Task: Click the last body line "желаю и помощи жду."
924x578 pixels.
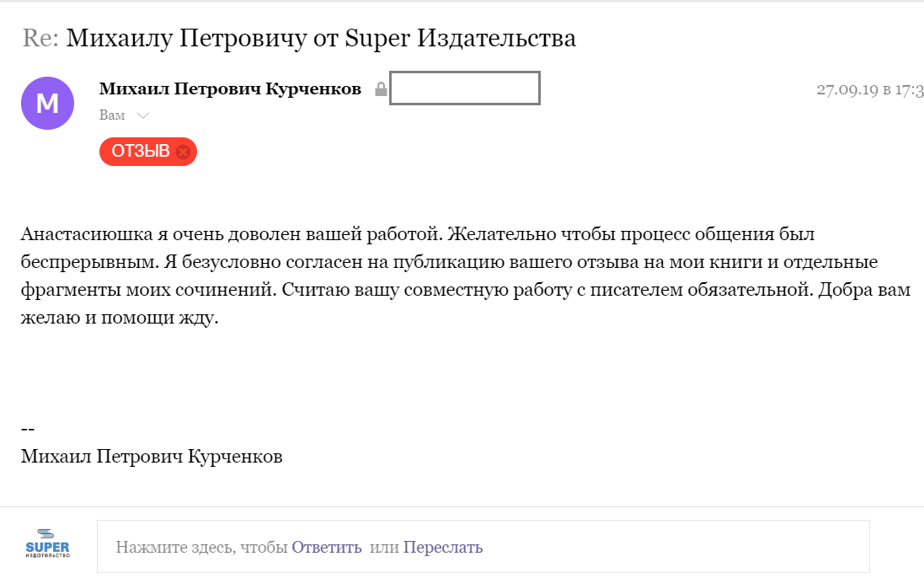Action: (x=120, y=318)
